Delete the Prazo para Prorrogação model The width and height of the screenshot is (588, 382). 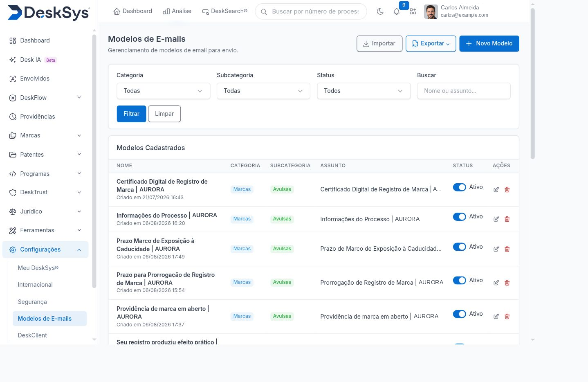click(x=507, y=283)
